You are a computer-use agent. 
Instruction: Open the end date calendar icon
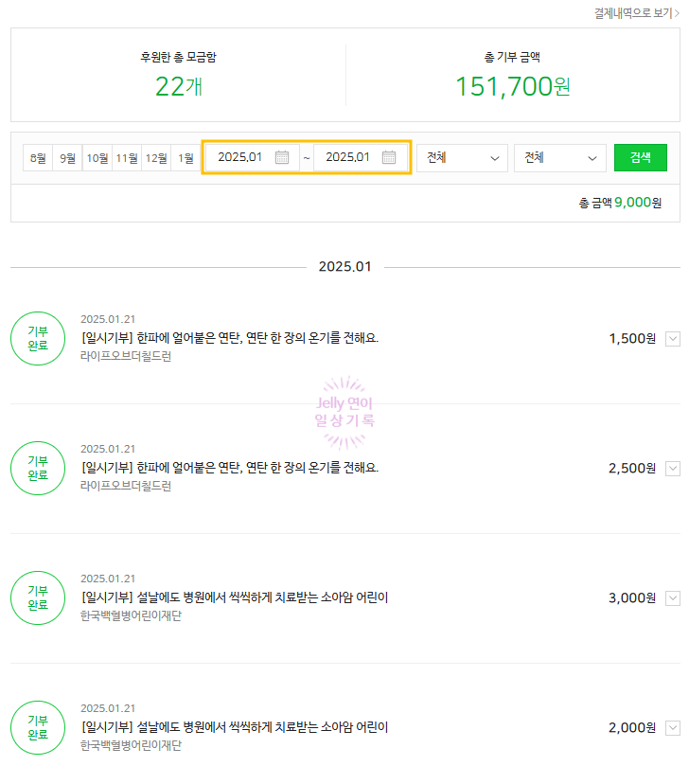point(389,157)
